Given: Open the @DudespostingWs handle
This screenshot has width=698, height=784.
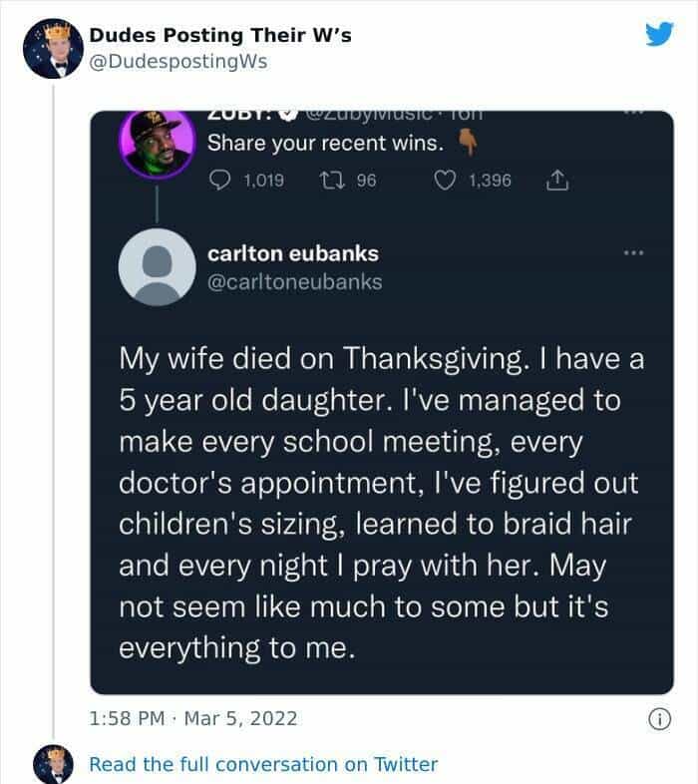Looking at the screenshot, I should 178,62.
